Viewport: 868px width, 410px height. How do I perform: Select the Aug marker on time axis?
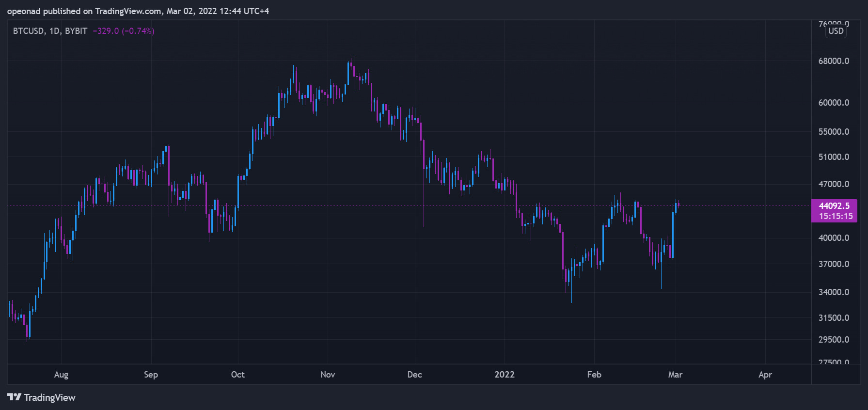pos(61,375)
